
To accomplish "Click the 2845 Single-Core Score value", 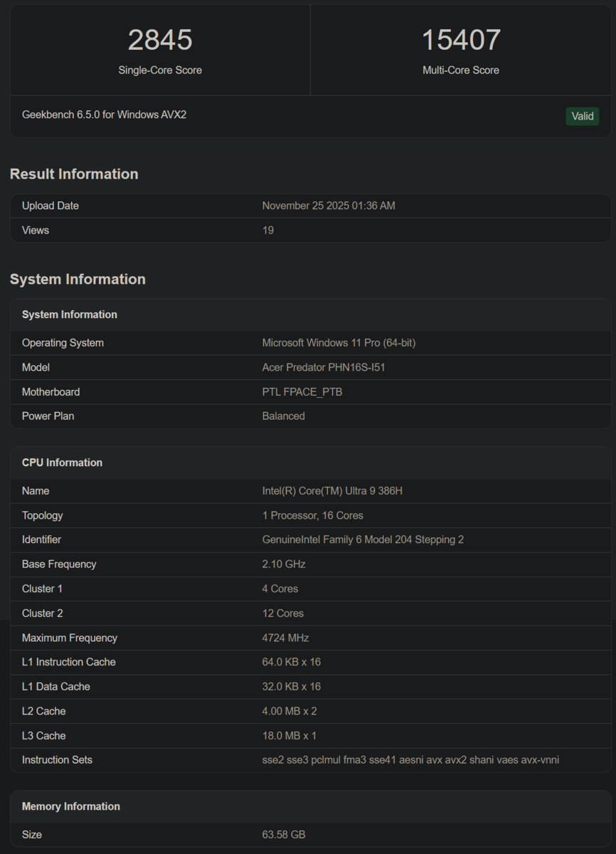I will 160,40.
